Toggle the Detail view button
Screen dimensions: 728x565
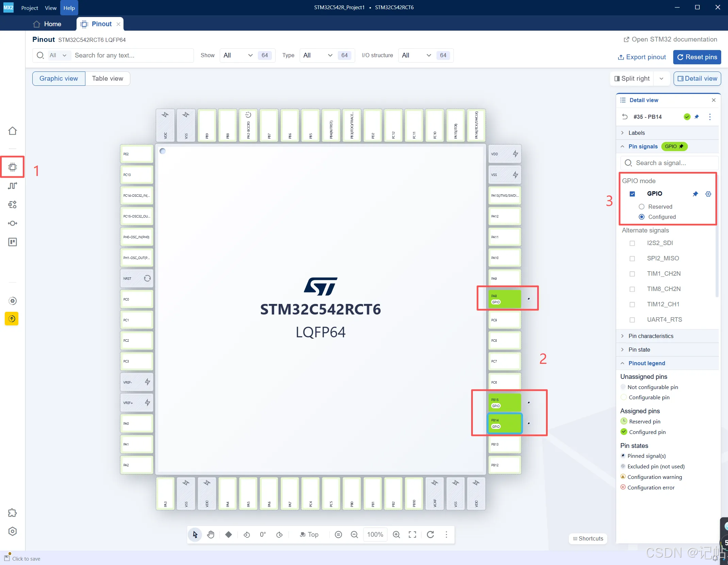tap(697, 79)
